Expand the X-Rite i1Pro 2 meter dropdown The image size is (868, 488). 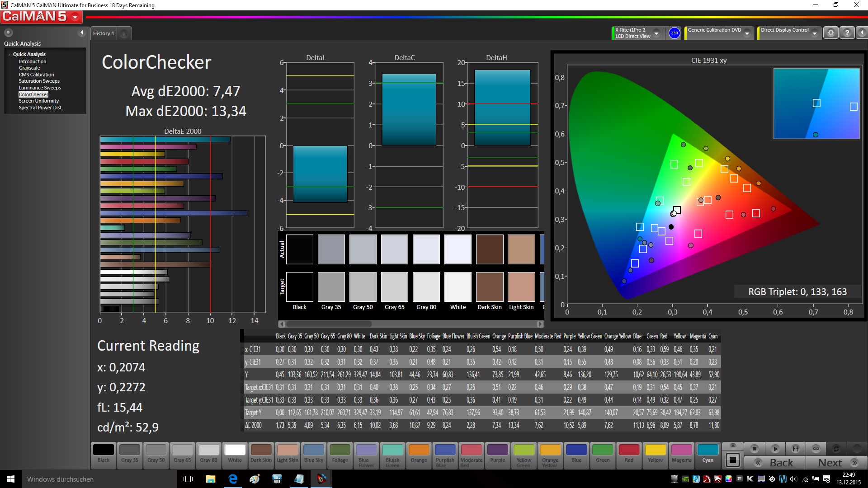coord(656,33)
